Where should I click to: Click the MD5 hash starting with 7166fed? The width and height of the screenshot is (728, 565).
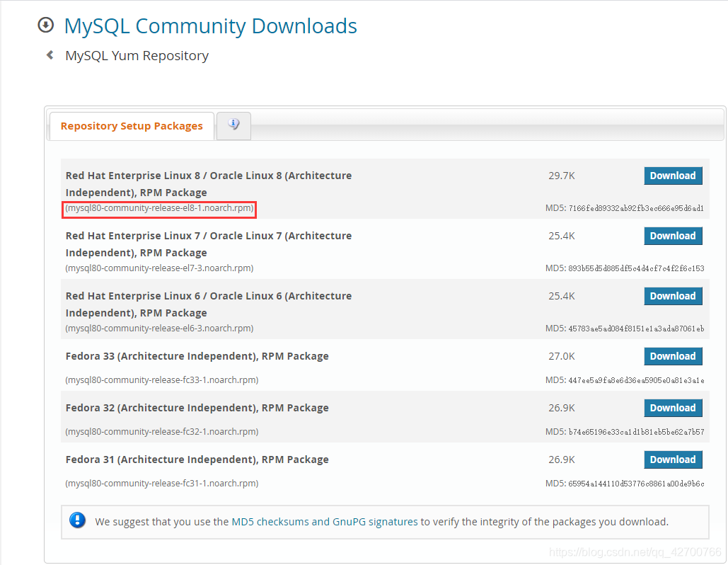(x=636, y=208)
